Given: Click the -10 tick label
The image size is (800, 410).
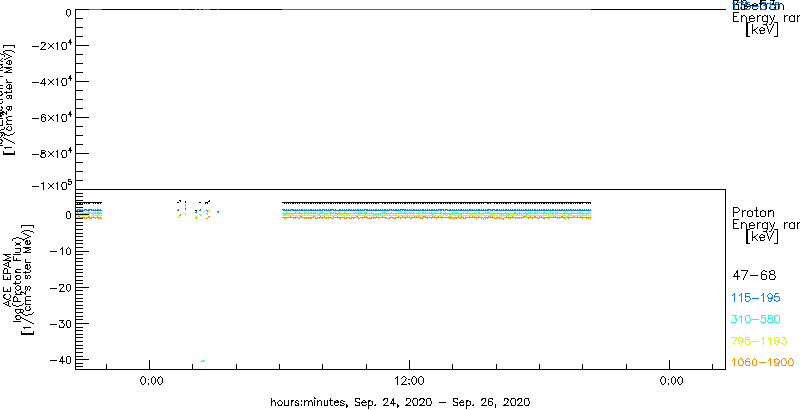Looking at the screenshot, I should click(x=60, y=251).
